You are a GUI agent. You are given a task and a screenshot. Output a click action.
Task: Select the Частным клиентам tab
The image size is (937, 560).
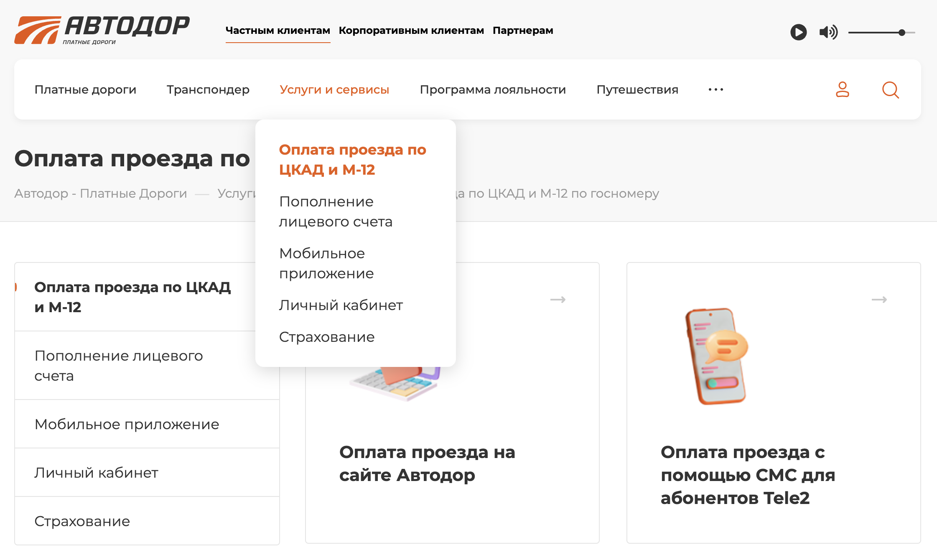coord(278,31)
